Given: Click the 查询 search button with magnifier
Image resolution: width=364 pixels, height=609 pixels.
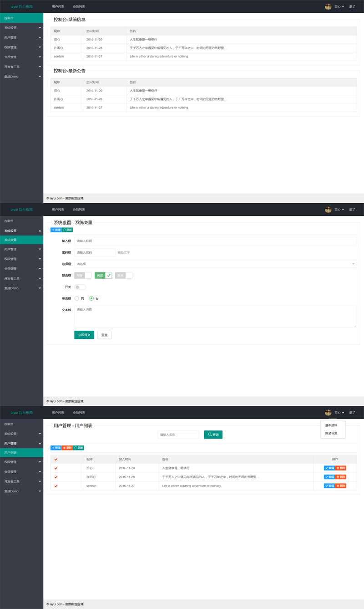Looking at the screenshot, I should coord(213,435).
